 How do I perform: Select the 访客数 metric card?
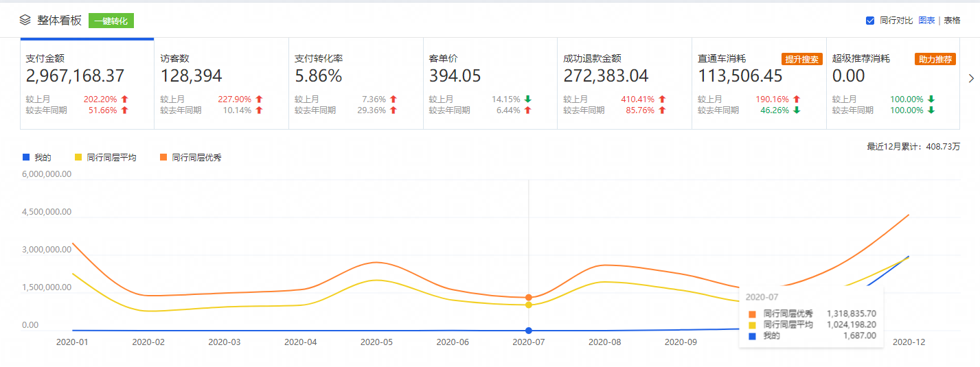coord(222,84)
